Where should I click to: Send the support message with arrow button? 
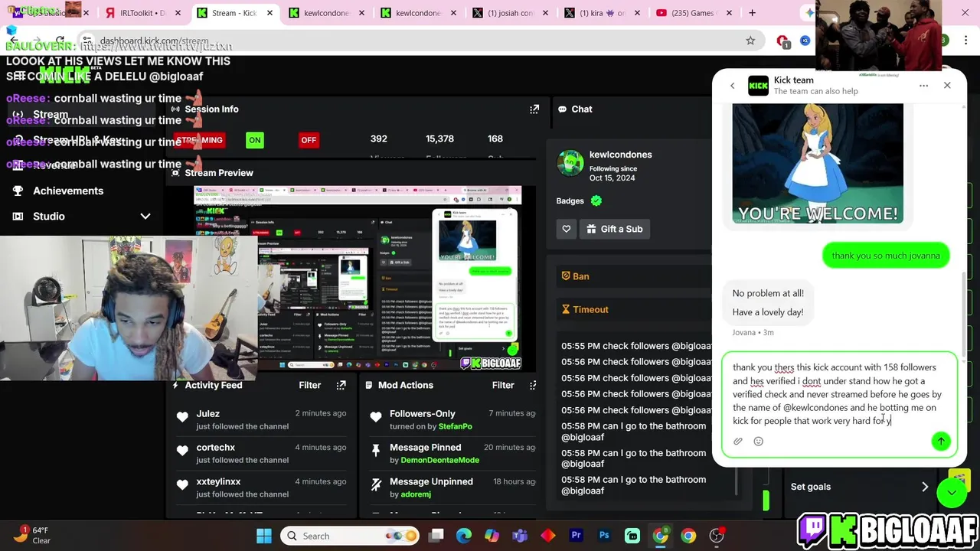940,441
